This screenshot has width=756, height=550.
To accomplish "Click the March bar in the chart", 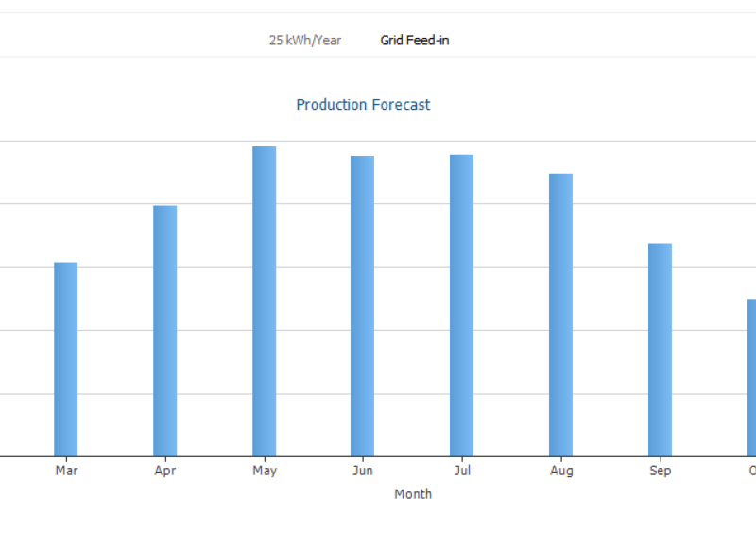I will pyautogui.click(x=65, y=359).
